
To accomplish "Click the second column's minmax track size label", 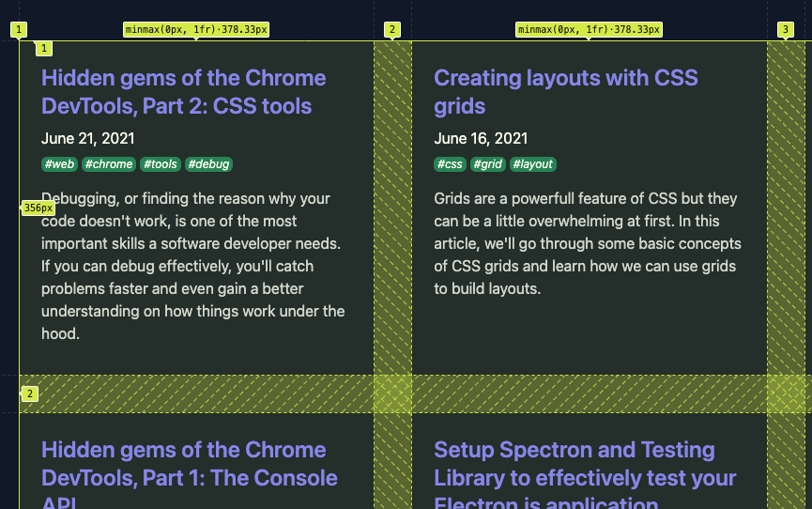I will pyautogui.click(x=590, y=30).
